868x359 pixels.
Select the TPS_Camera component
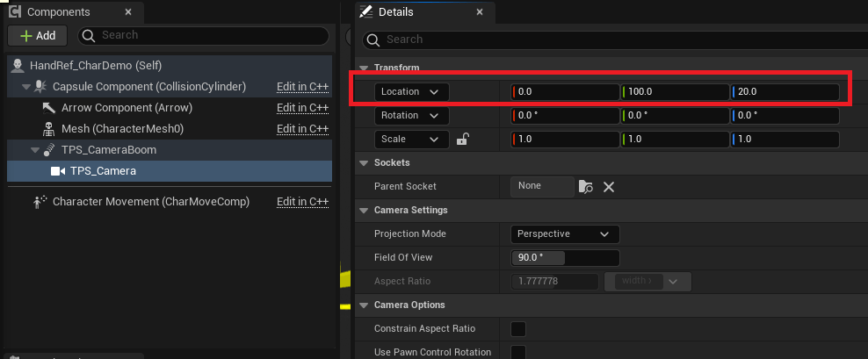click(102, 171)
